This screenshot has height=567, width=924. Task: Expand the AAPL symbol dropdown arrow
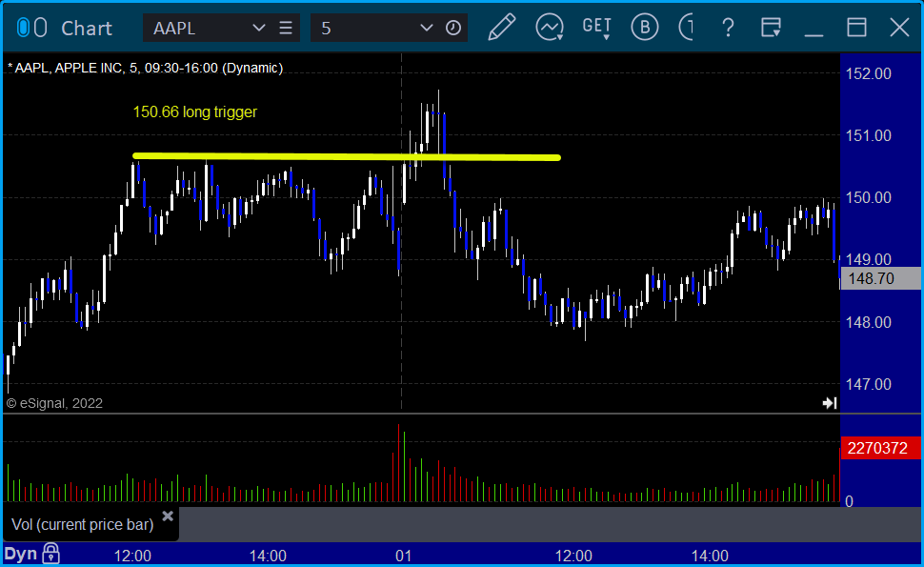[x=259, y=28]
